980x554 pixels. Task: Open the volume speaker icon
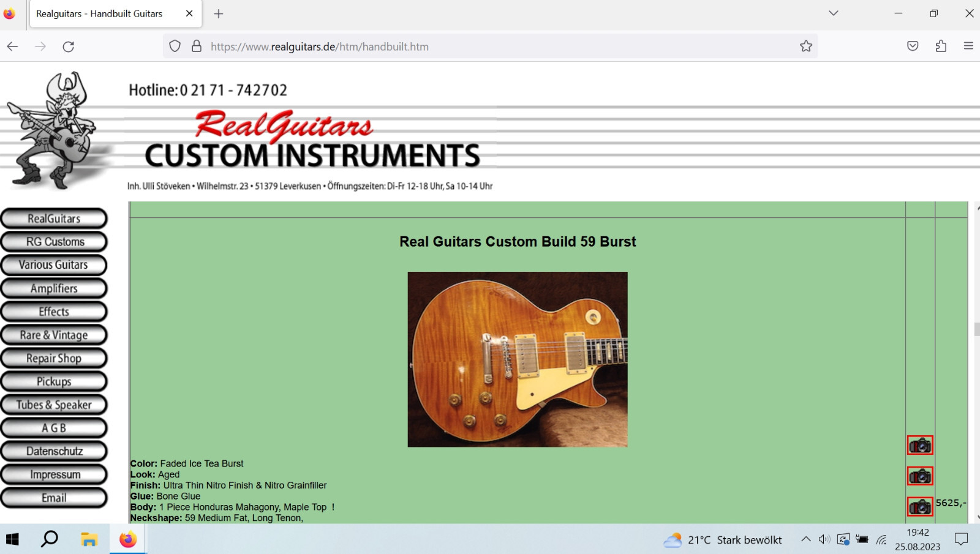[x=824, y=539]
